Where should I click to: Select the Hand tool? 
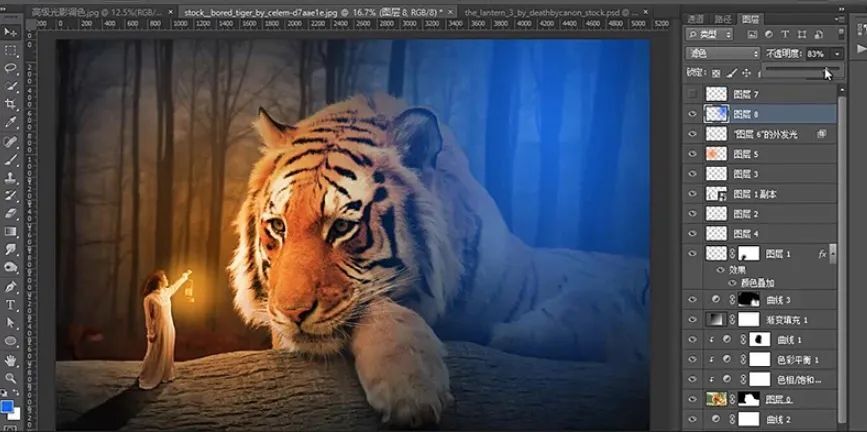pos(11,360)
